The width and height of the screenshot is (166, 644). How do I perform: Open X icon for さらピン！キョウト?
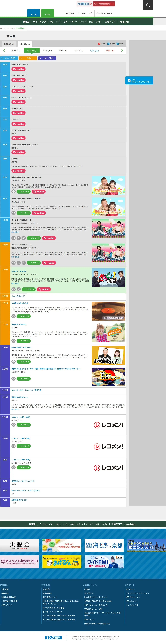click(x=19, y=289)
